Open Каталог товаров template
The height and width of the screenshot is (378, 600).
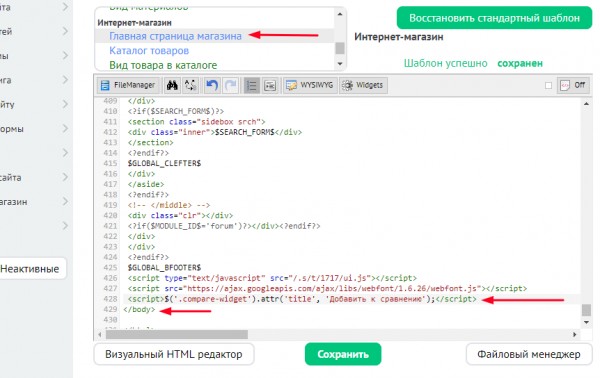tap(149, 51)
